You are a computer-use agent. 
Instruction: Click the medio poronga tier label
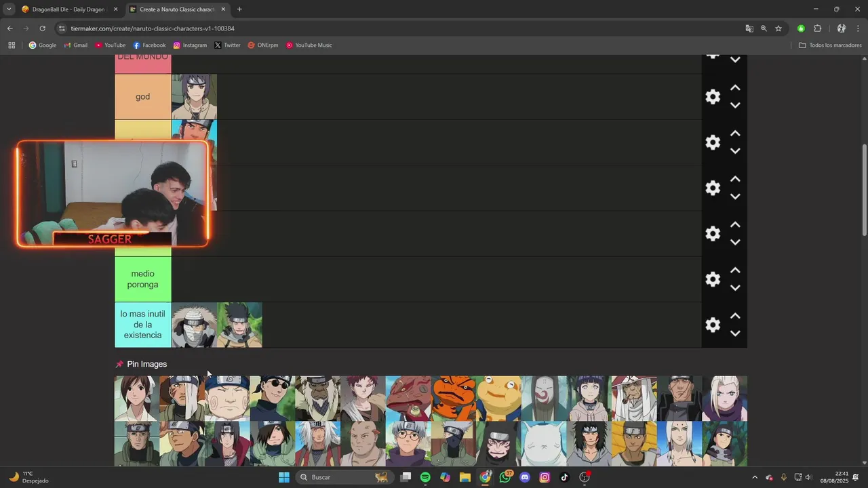(x=142, y=279)
